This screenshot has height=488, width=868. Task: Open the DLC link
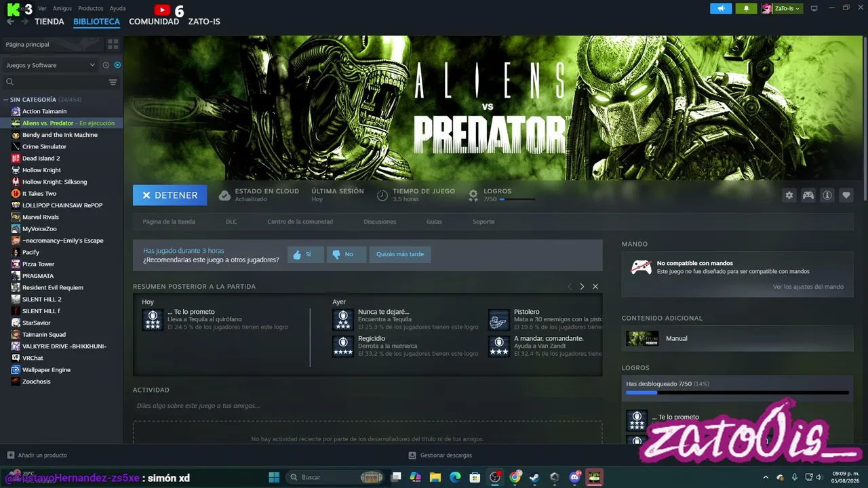click(231, 222)
